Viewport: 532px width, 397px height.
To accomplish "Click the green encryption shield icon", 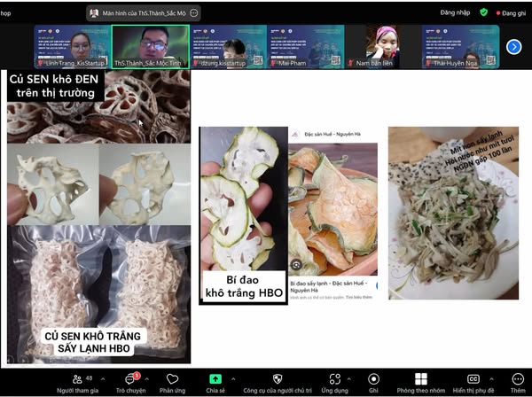I will click(484, 12).
